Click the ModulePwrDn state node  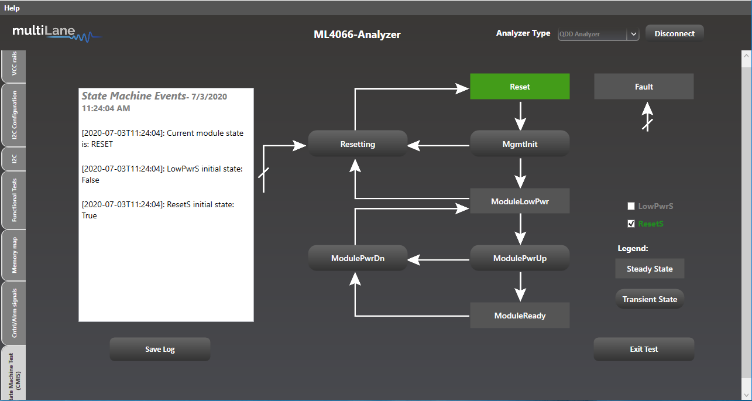click(x=357, y=258)
